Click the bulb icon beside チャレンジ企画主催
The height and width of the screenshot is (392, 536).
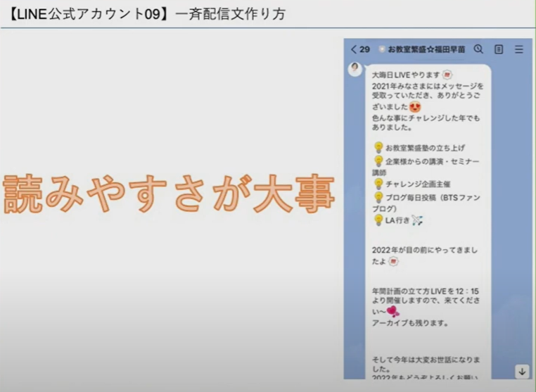click(378, 184)
